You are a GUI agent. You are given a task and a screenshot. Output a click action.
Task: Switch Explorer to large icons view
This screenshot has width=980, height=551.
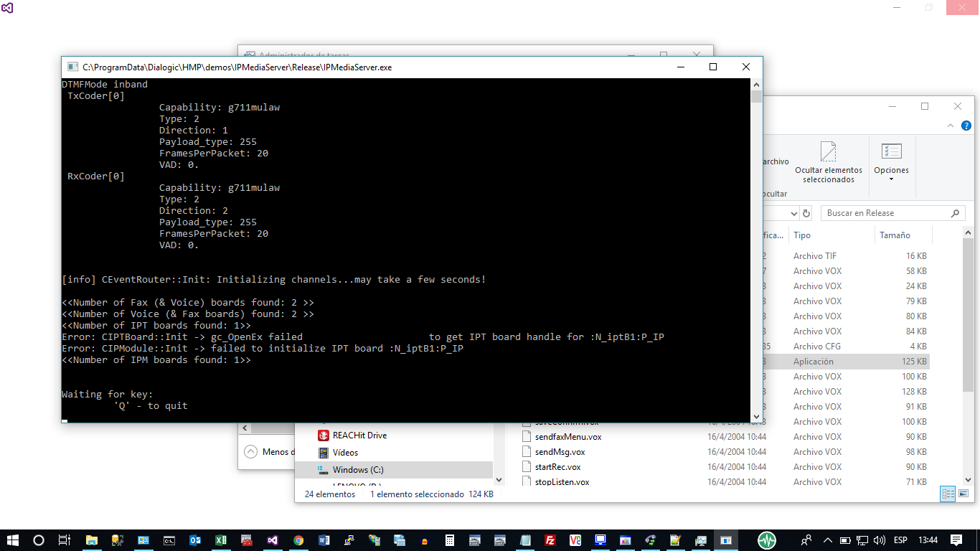[963, 494]
